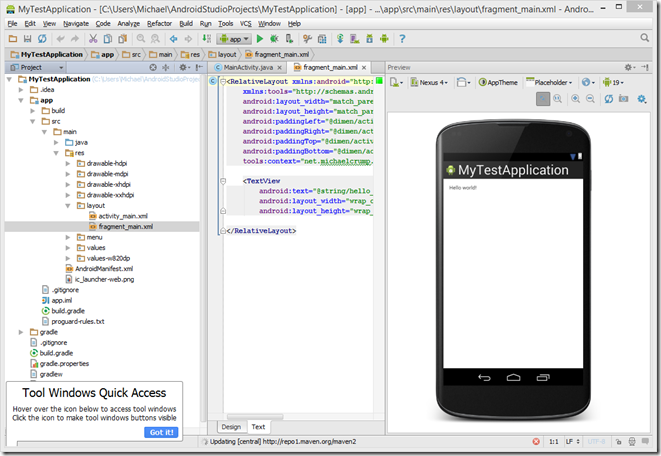661x456 pixels.
Task: Click the Save All toolbar icon
Action: tap(27, 39)
